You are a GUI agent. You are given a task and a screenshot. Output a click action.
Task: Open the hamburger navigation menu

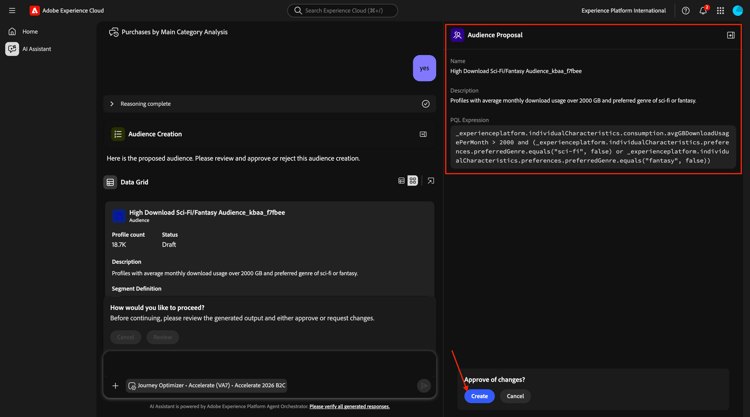coord(12,11)
